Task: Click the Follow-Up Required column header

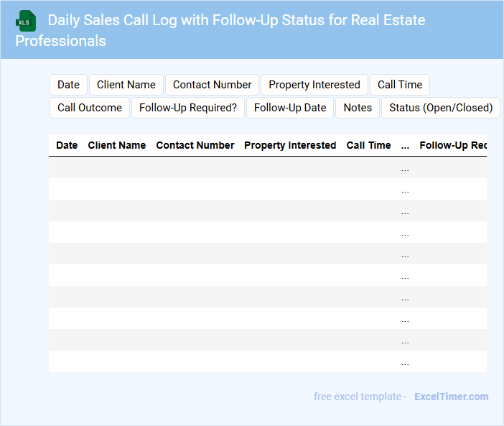Action: [452, 145]
